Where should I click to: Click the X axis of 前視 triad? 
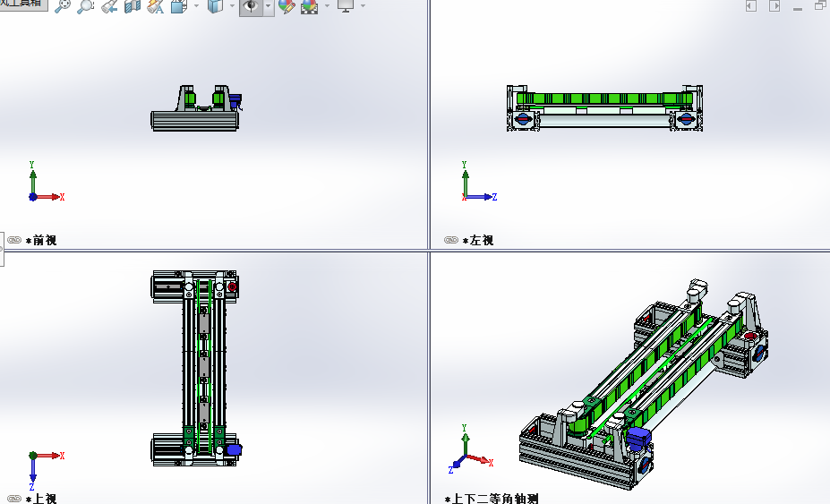[50, 197]
